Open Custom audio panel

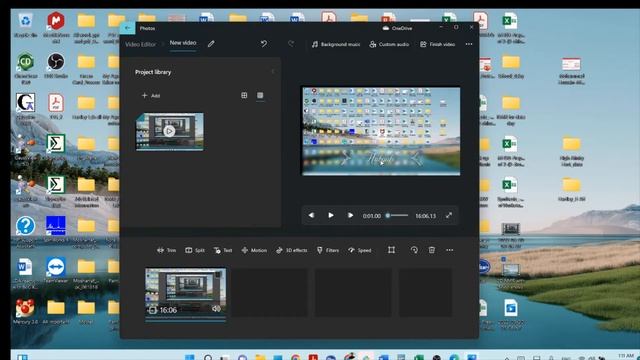[x=389, y=44]
